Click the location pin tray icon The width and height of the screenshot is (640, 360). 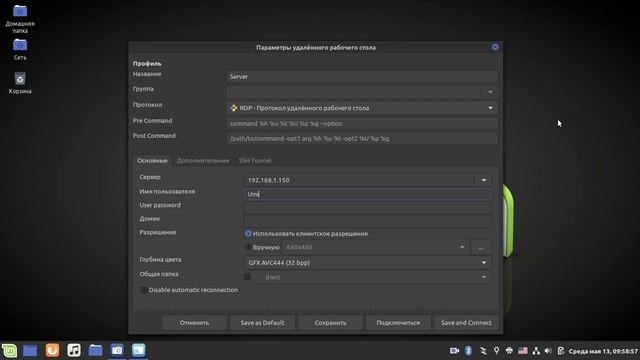click(x=496, y=351)
